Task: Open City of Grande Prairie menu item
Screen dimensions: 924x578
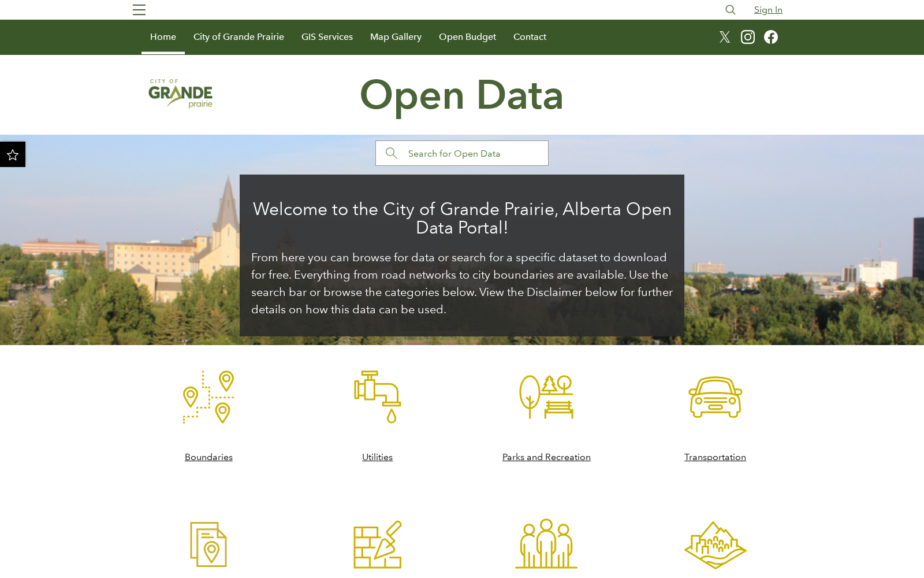Action: point(239,37)
